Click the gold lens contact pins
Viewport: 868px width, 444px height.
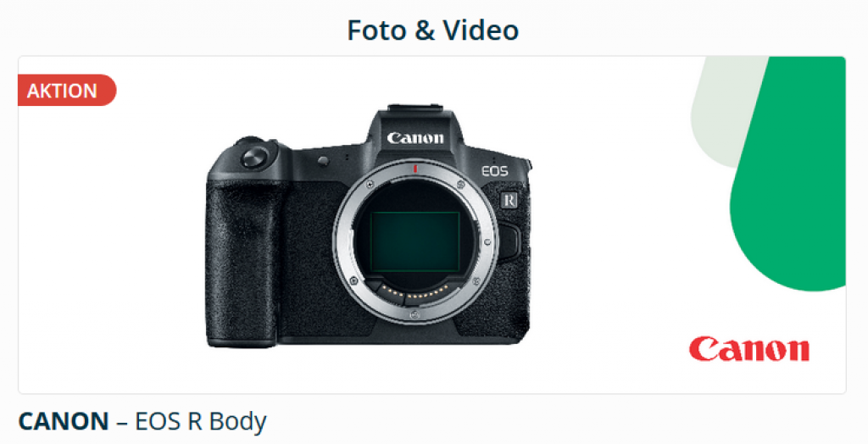point(416,293)
